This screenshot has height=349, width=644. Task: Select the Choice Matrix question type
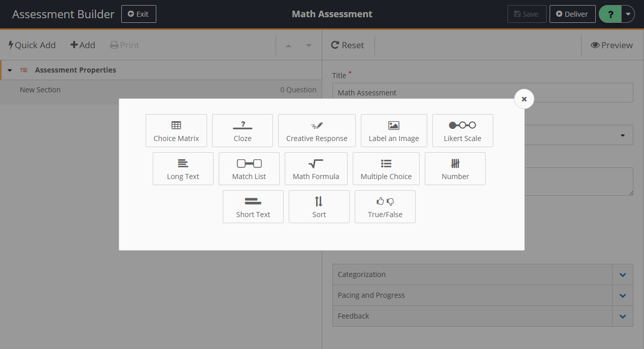point(176,131)
